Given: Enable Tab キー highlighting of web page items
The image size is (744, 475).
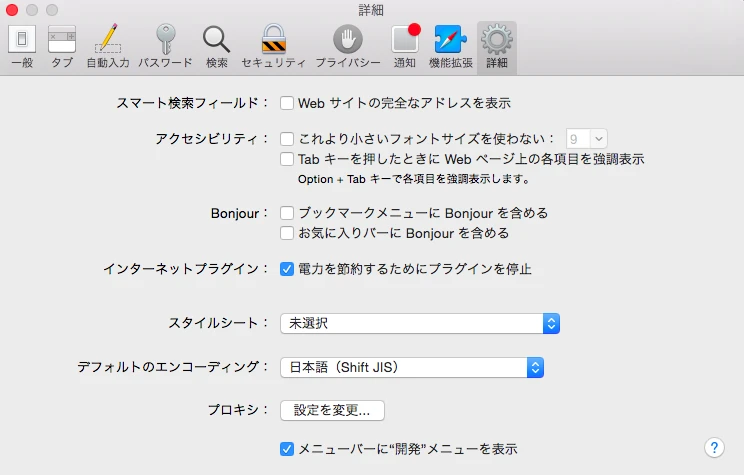Looking at the screenshot, I should 287,159.
